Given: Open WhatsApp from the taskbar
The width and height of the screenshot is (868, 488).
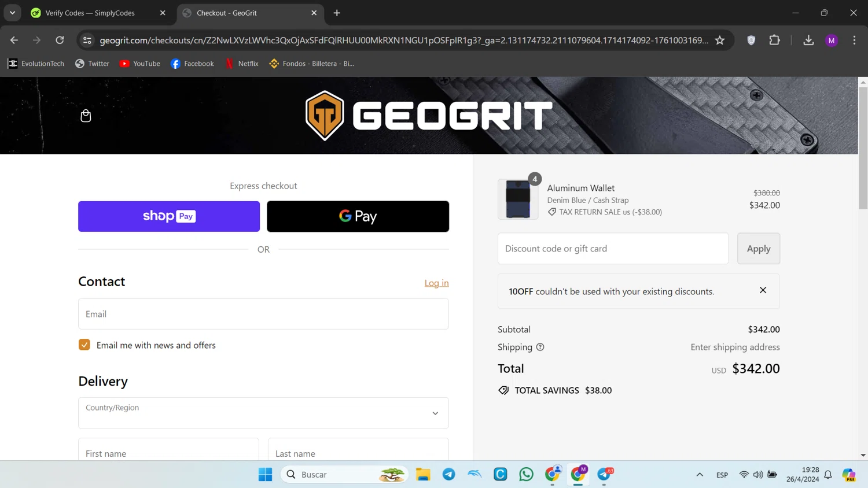Looking at the screenshot, I should 526,474.
